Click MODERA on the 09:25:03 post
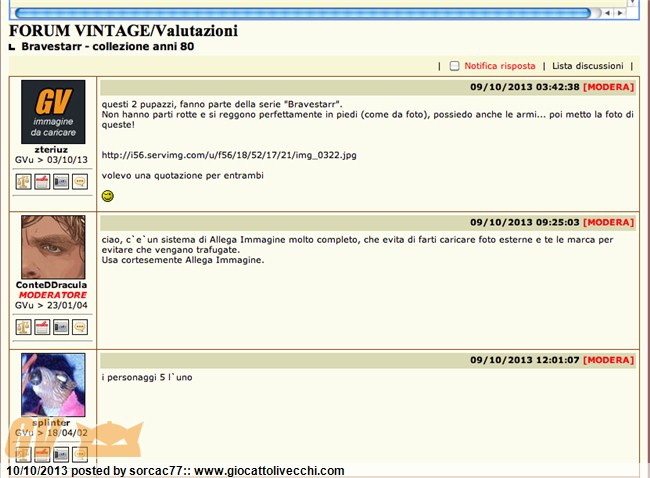The image size is (650, 478). click(x=609, y=222)
